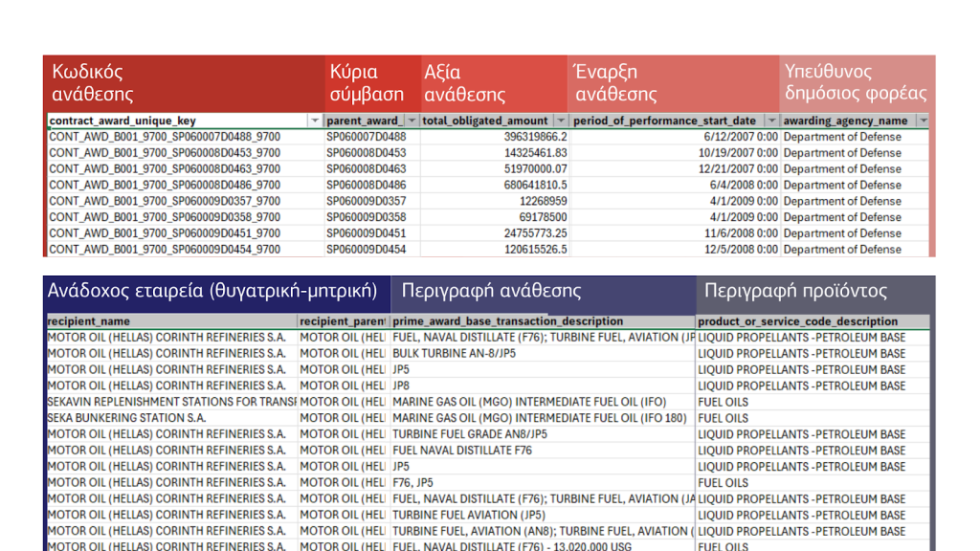Select the product_or_service_code_description header cell
This screenshot has height=551, width=980.
812,321
